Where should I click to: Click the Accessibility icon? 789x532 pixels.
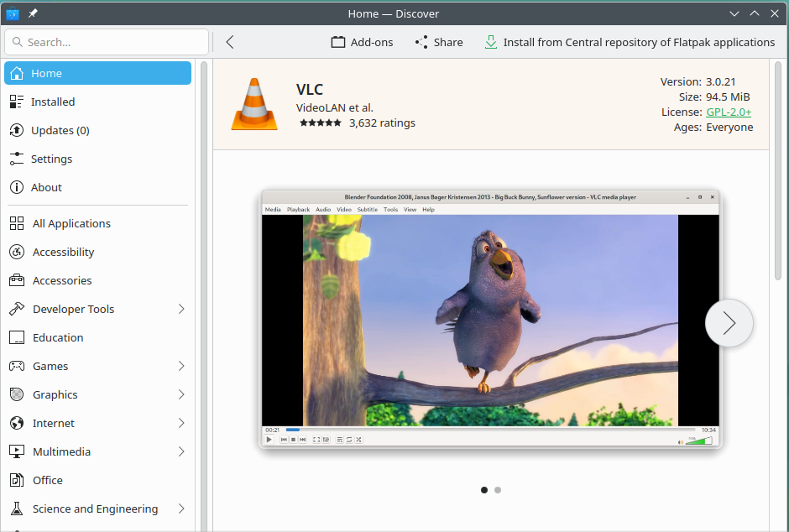pyautogui.click(x=17, y=252)
